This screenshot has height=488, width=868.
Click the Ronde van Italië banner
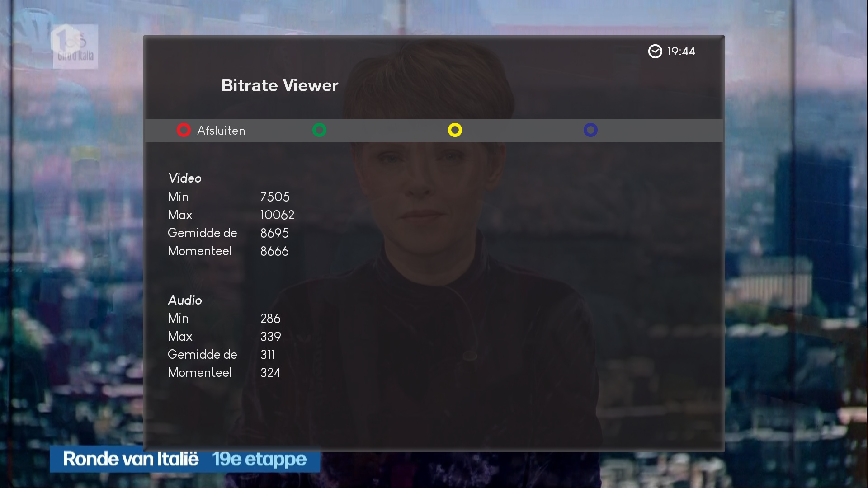pyautogui.click(x=184, y=460)
